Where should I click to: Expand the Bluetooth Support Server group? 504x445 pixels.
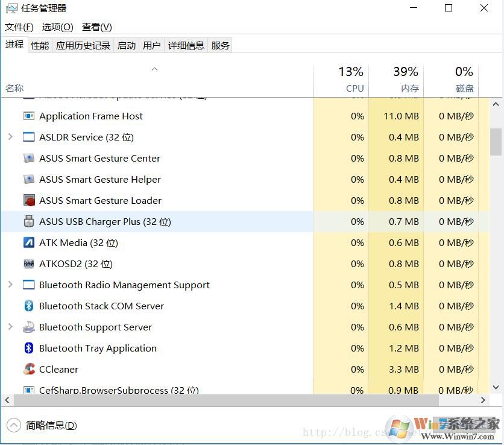(10, 327)
